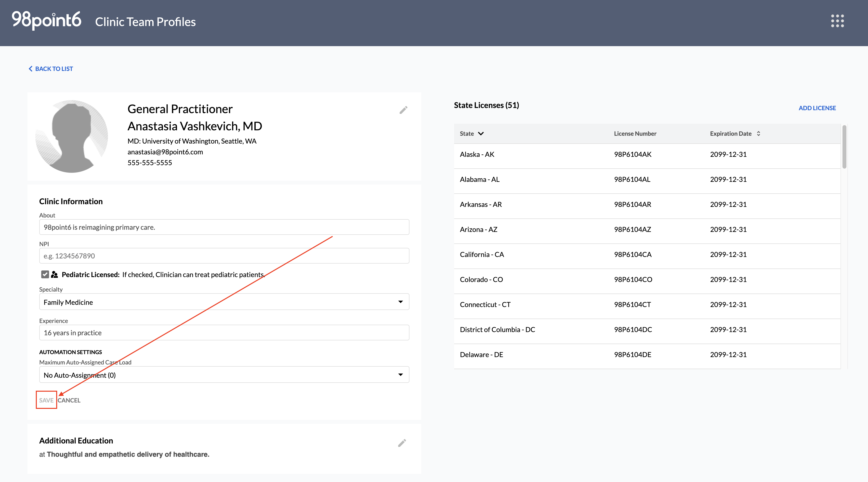The image size is (868, 482).
Task: Click the General Practitioner title text
Action: [x=180, y=109]
